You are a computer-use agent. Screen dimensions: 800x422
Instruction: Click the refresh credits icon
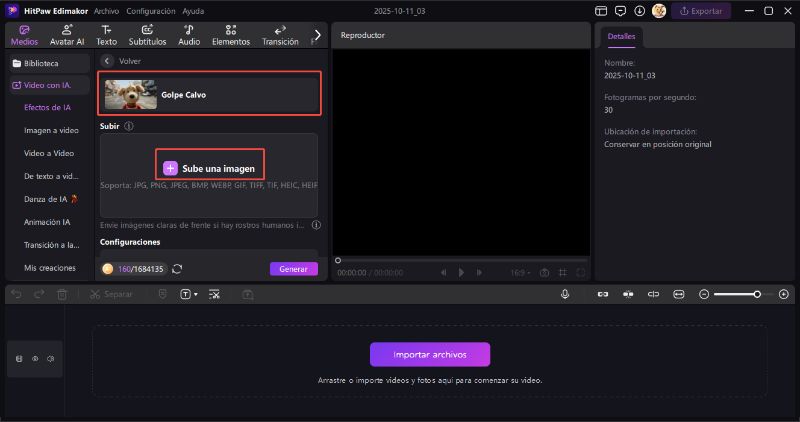[177, 269]
